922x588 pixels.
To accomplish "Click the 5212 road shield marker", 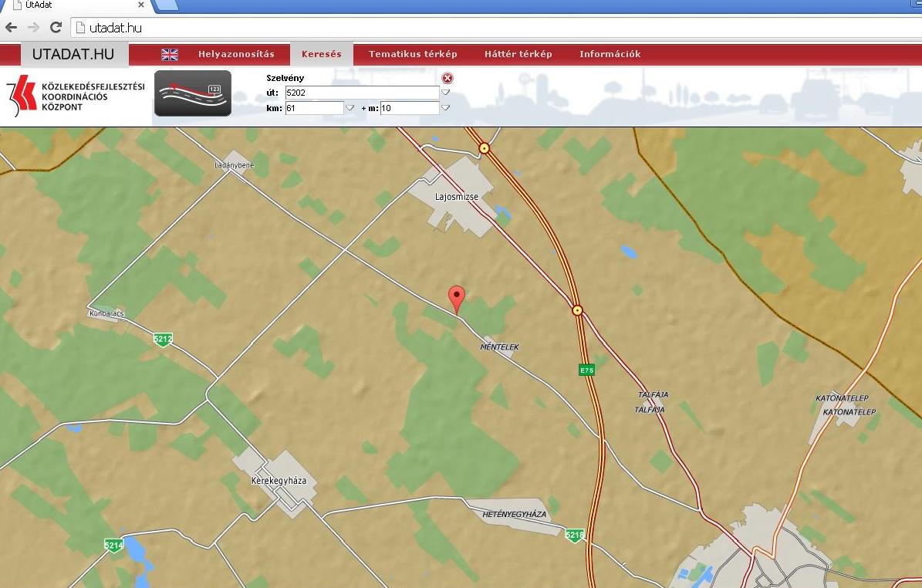I will (162, 339).
